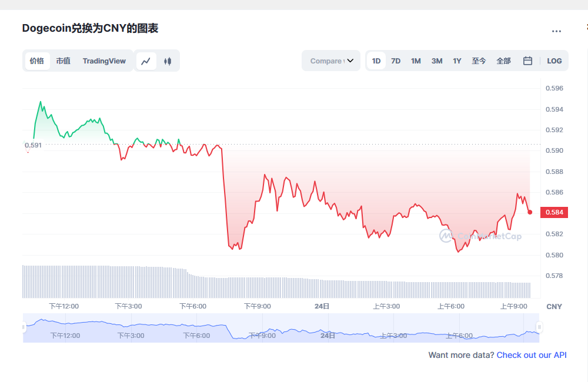Click the left range slider handle

(x=24, y=327)
